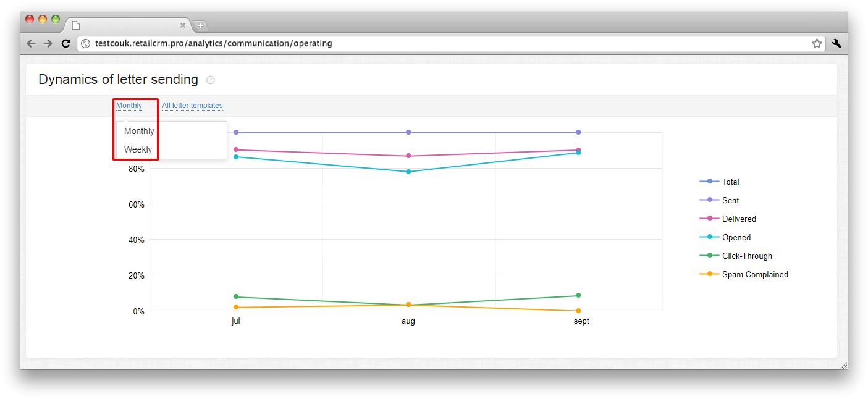Click the Opened data point for aug
This screenshot has width=868, height=399.
point(408,172)
